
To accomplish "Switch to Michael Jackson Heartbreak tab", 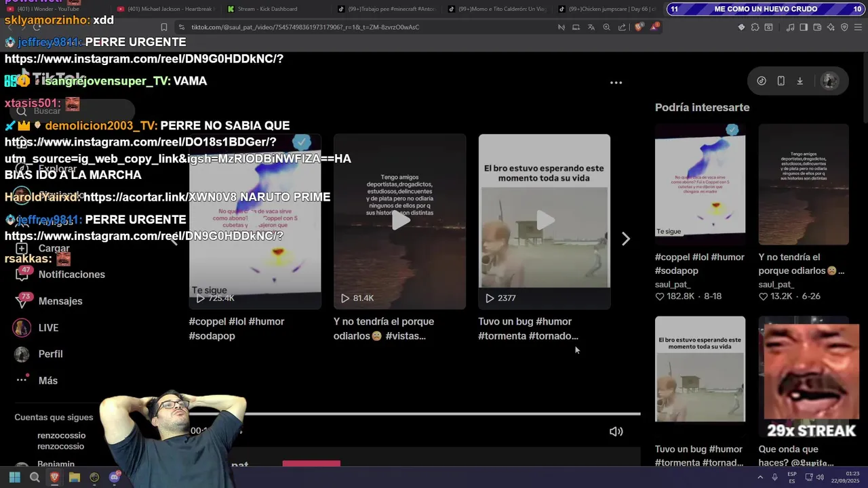I will pyautogui.click(x=167, y=9).
